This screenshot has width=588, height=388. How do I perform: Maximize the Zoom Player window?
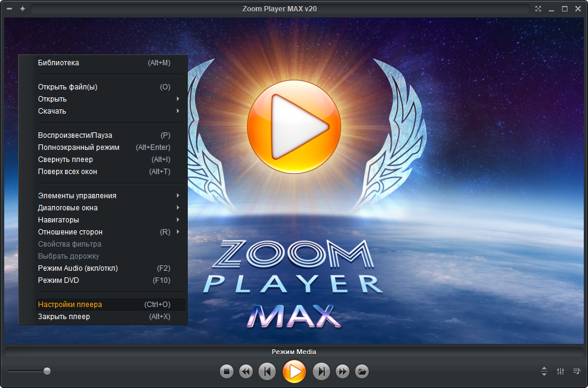click(564, 8)
